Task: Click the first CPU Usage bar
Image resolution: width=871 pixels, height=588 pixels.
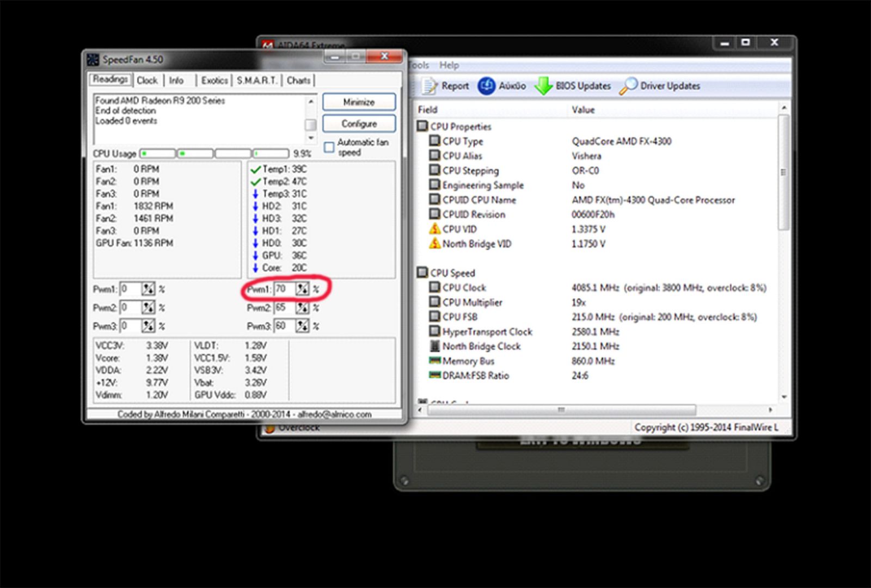Action: coord(158,154)
